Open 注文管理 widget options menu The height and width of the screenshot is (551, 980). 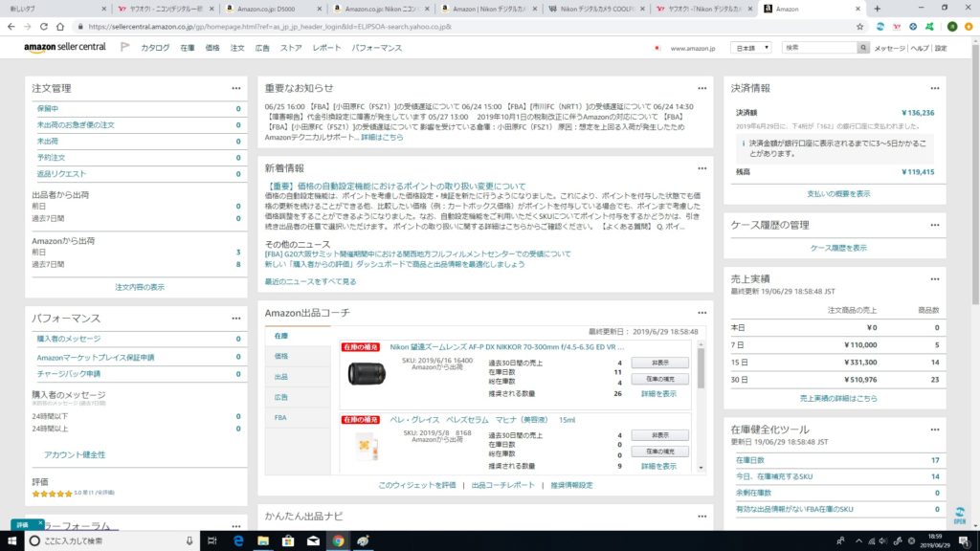[x=236, y=89]
